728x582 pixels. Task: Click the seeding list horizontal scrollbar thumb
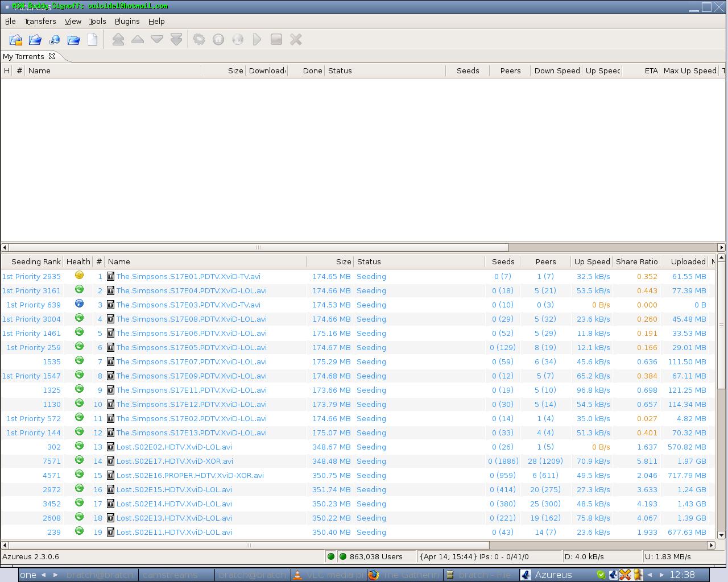pos(249,545)
